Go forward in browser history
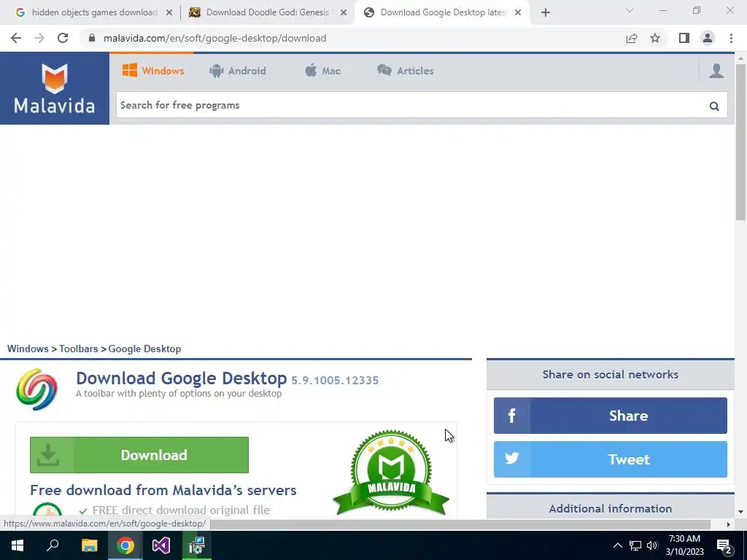Viewport: 747px width, 560px height. click(x=39, y=38)
